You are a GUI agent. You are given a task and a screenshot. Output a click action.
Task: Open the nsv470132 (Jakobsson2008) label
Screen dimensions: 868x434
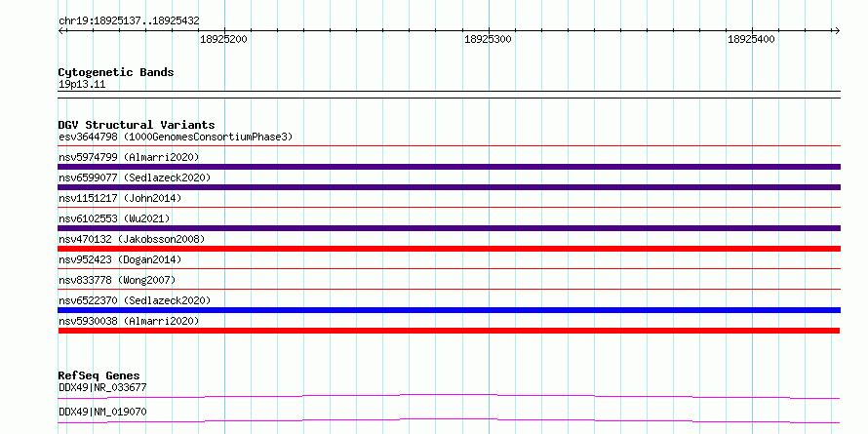(x=132, y=239)
